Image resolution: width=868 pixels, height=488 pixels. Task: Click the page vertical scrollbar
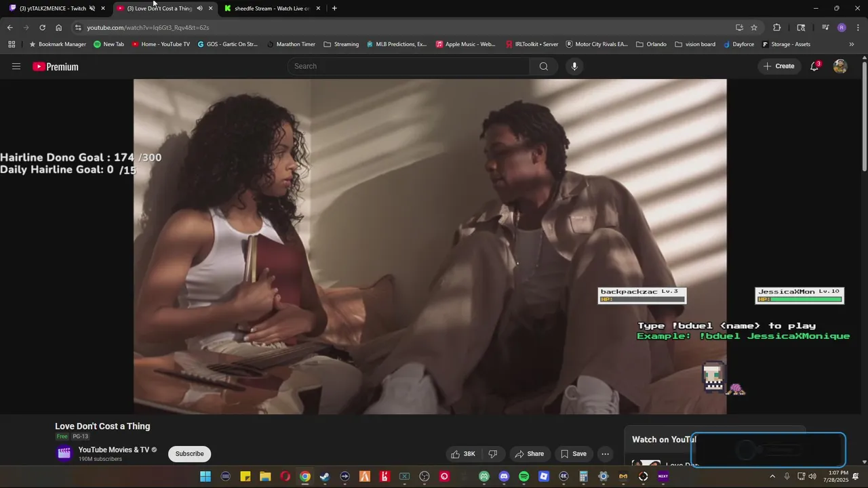[864, 115]
